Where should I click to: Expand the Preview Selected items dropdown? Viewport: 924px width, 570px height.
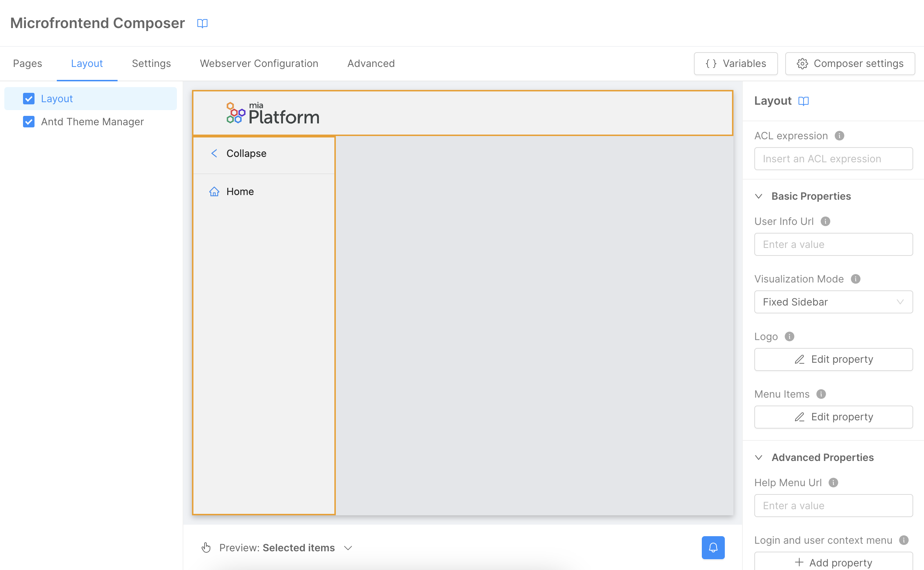pos(348,548)
